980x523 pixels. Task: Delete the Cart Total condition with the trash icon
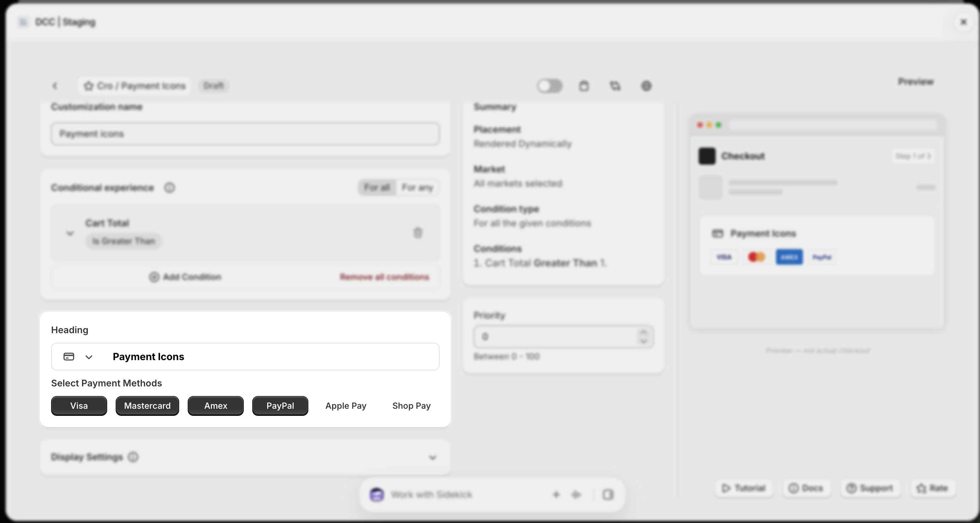418,233
